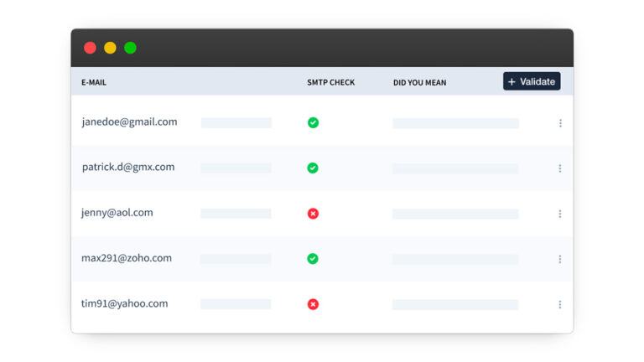The width and height of the screenshot is (644, 362).
Task: Open the three-dot menu for tim91@yahoo.com row
Action: pos(560,304)
